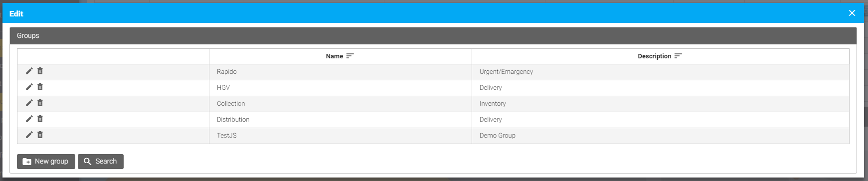Edit the TestJS group using the pencil icon
The image size is (868, 181).
(x=29, y=135)
